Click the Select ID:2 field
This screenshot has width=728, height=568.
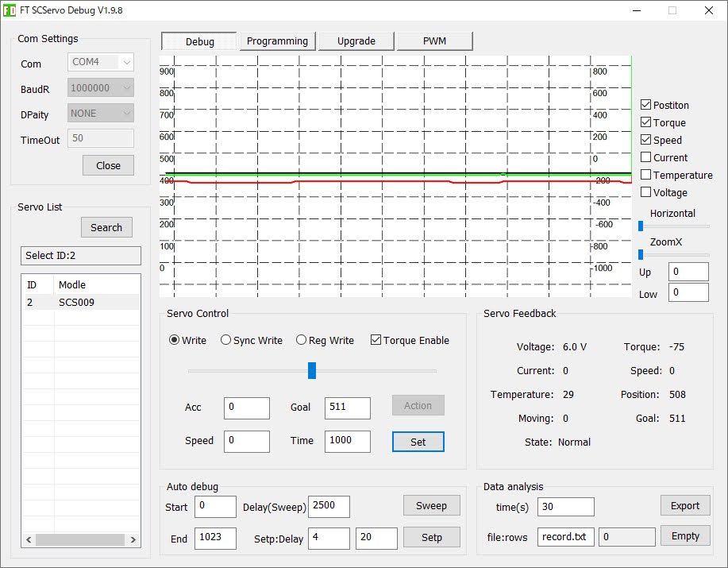[81, 256]
